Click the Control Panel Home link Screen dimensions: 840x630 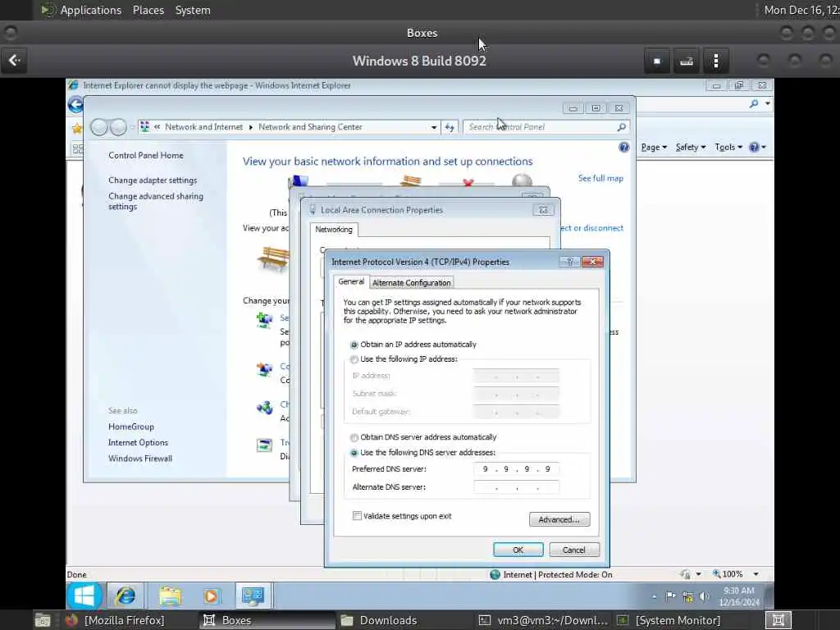146,155
